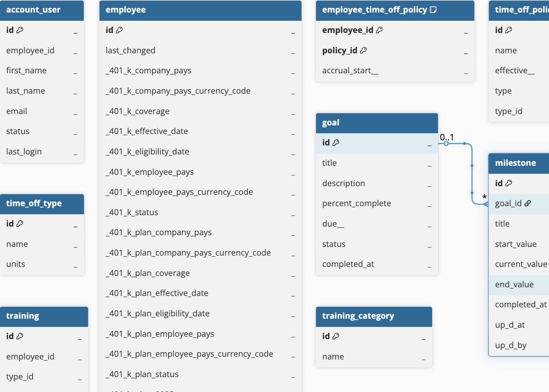Select the training table header
Screen dimensions: 549x392
[44, 316]
